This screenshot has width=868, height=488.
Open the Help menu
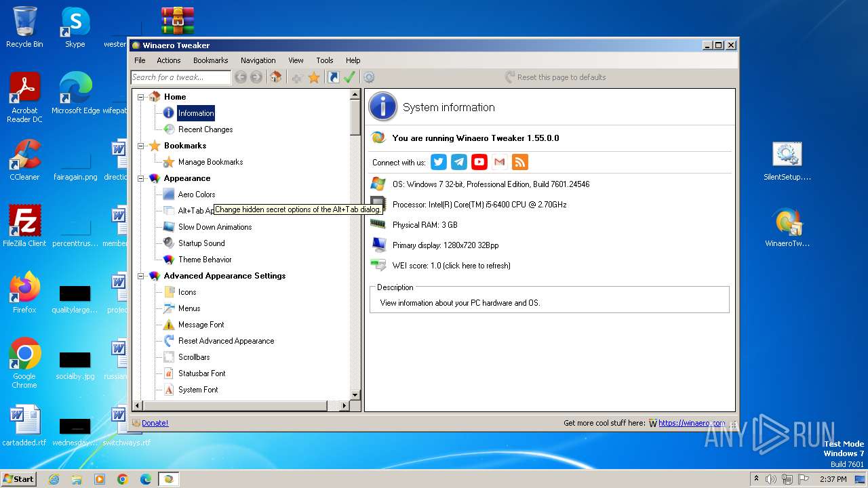pyautogui.click(x=353, y=60)
